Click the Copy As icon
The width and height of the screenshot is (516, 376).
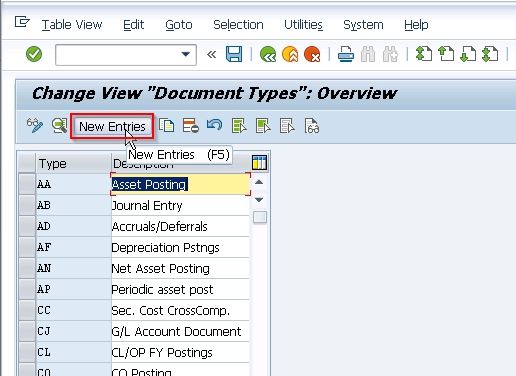point(167,126)
